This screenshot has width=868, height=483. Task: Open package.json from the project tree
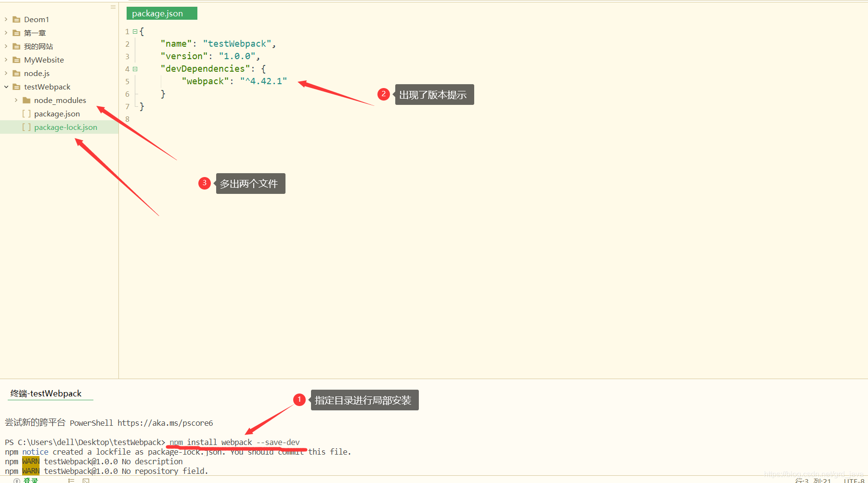tap(57, 114)
